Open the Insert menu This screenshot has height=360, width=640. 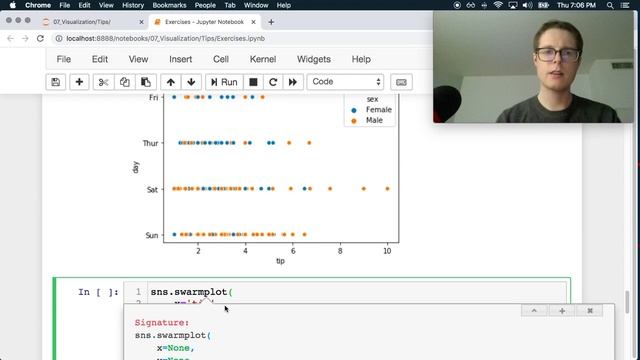(180, 59)
